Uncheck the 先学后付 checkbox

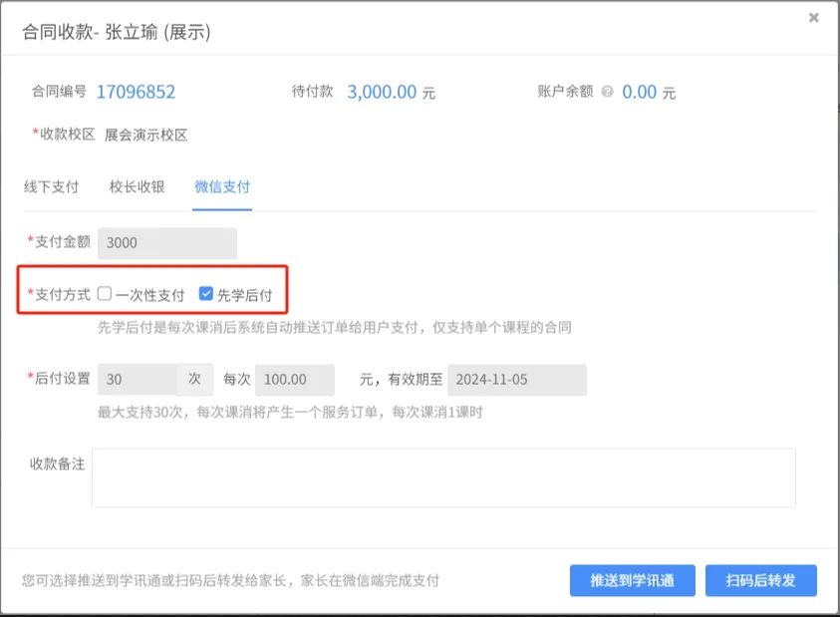(206, 294)
